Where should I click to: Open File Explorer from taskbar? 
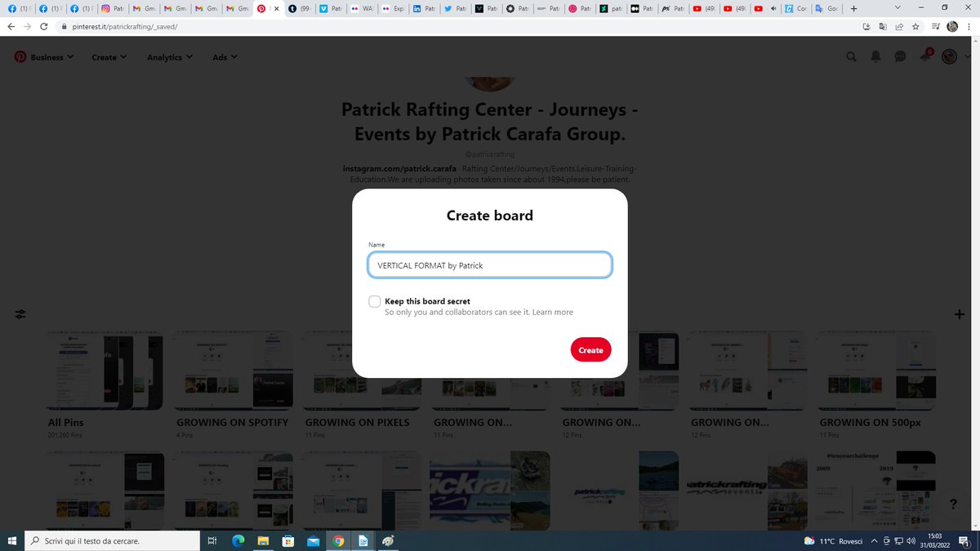pyautogui.click(x=263, y=540)
